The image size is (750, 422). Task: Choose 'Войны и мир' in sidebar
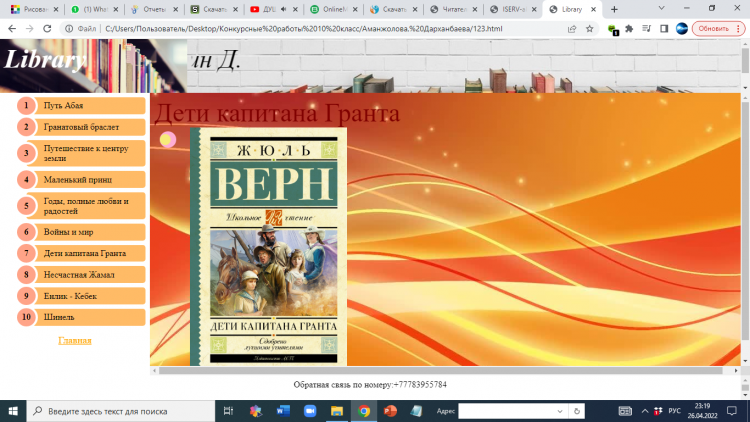tap(80, 232)
